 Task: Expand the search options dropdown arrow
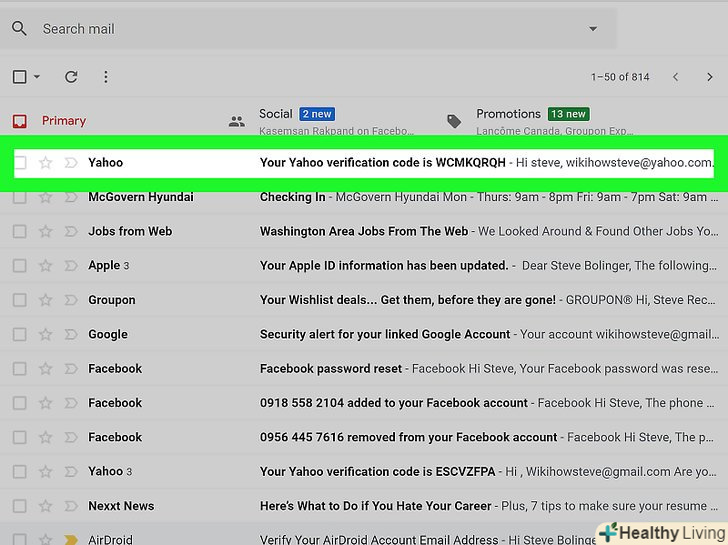(x=593, y=29)
